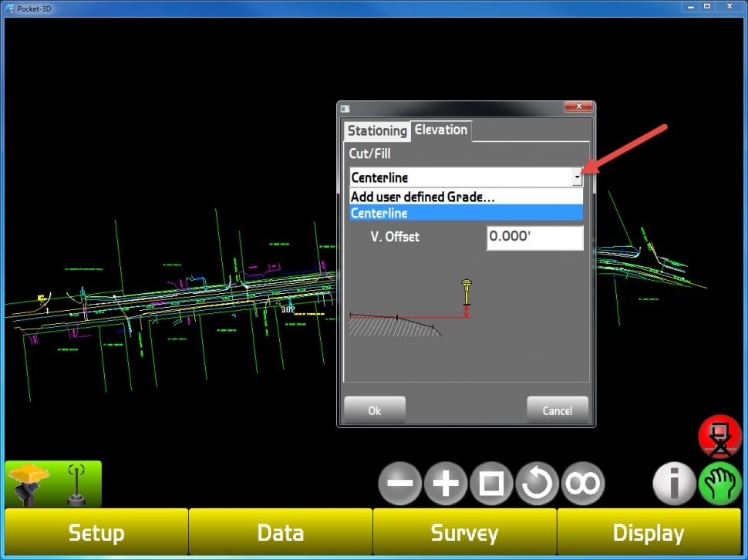Click the V. Offset input field

tap(534, 238)
